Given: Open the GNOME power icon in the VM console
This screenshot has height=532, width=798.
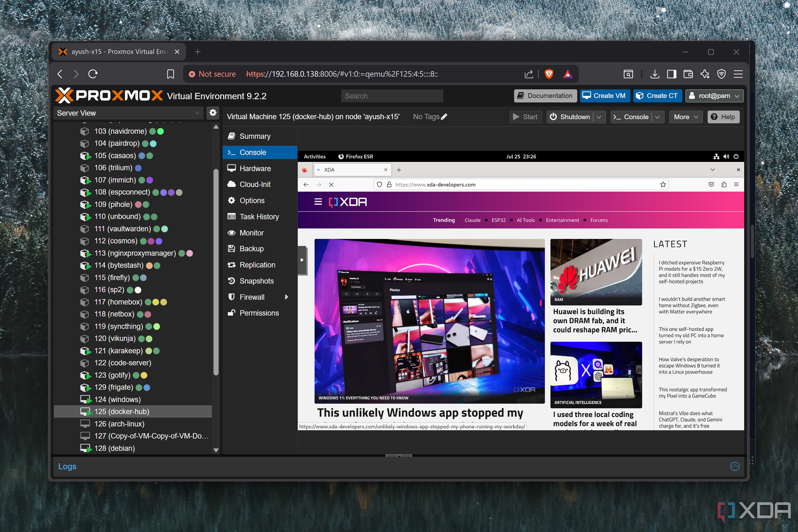Looking at the screenshot, I should click(x=736, y=156).
